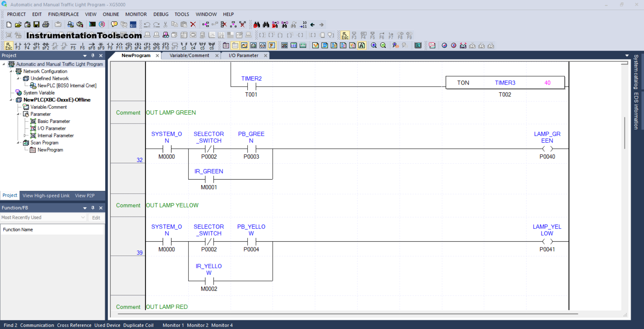Screen dimensions: 644x329
Task: Insert negated coil F11
Action: click(x=119, y=46)
